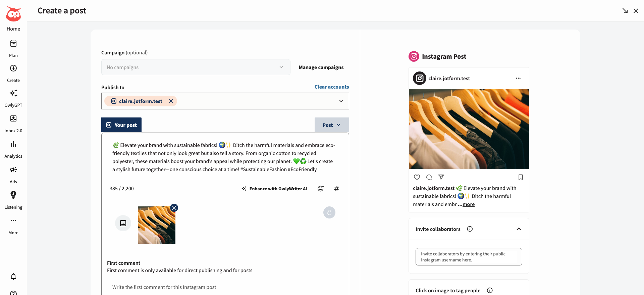
Task: Switch to the Your post tab
Action: click(121, 125)
